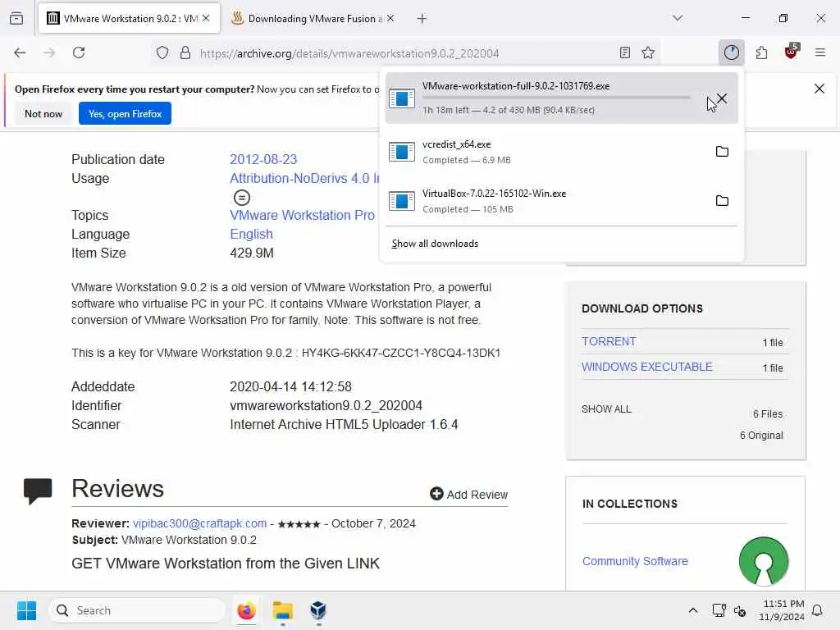Click the Community Software collection logo
Image resolution: width=840 pixels, height=630 pixels.
click(x=764, y=561)
